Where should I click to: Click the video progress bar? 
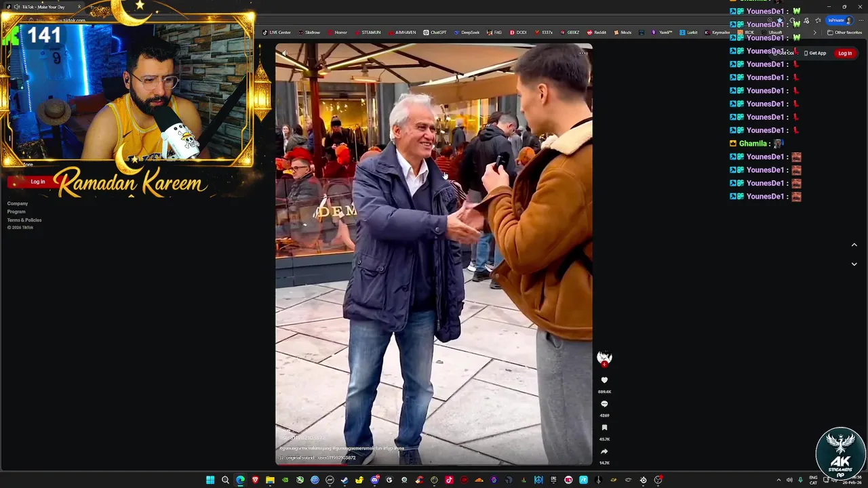click(x=433, y=464)
